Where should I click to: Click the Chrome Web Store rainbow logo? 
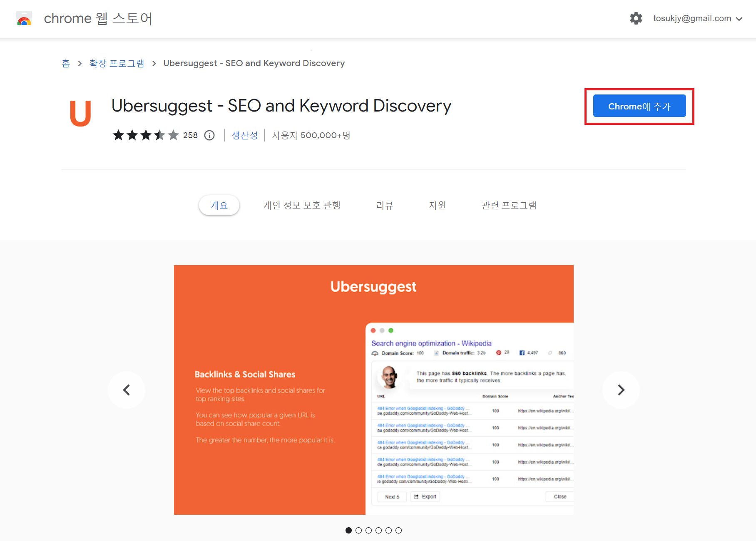click(24, 19)
